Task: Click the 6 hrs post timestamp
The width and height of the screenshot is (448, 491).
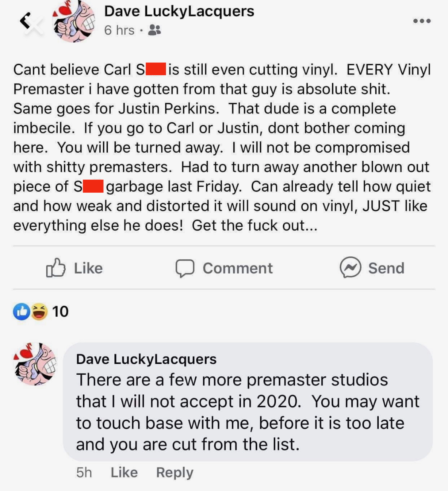Action: click(x=119, y=30)
